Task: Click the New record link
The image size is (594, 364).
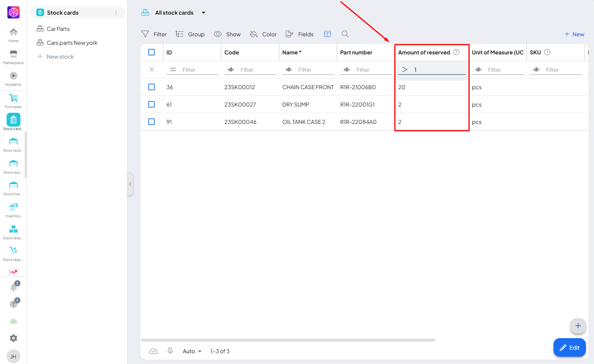Action: click(574, 34)
